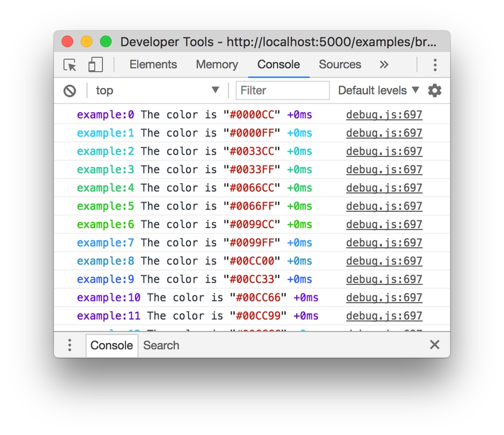504x435 pixels.
Task: Click the Filter input field
Action: [283, 90]
